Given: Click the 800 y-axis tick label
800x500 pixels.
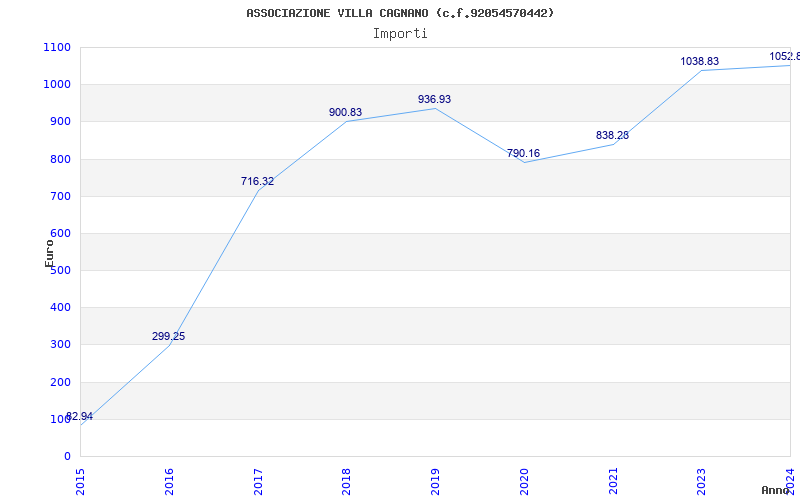Looking at the screenshot, I should 60,159.
